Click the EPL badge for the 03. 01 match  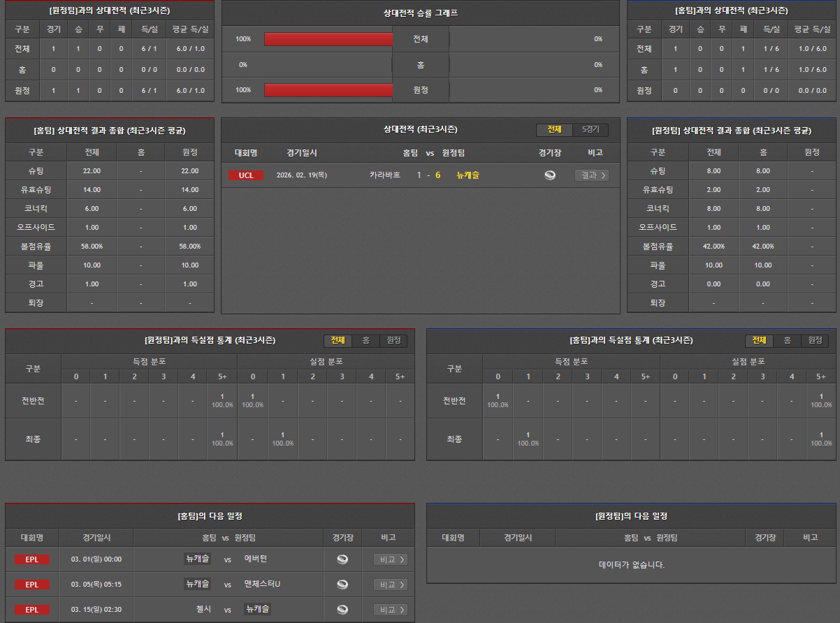click(x=32, y=559)
